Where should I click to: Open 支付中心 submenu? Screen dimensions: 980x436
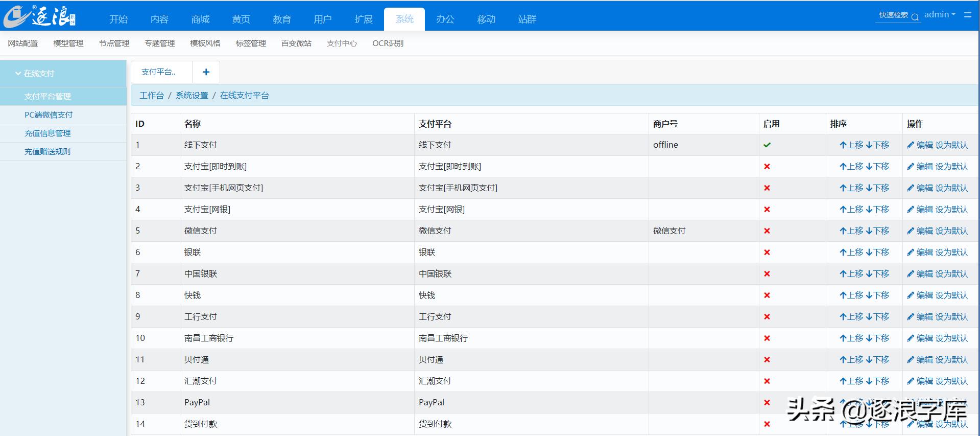(x=342, y=43)
